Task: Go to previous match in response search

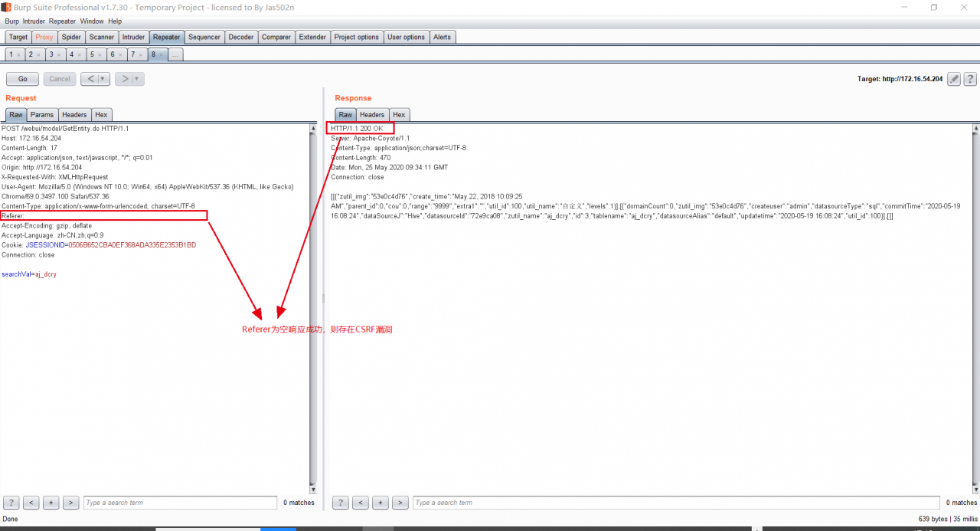Action: tap(361, 503)
